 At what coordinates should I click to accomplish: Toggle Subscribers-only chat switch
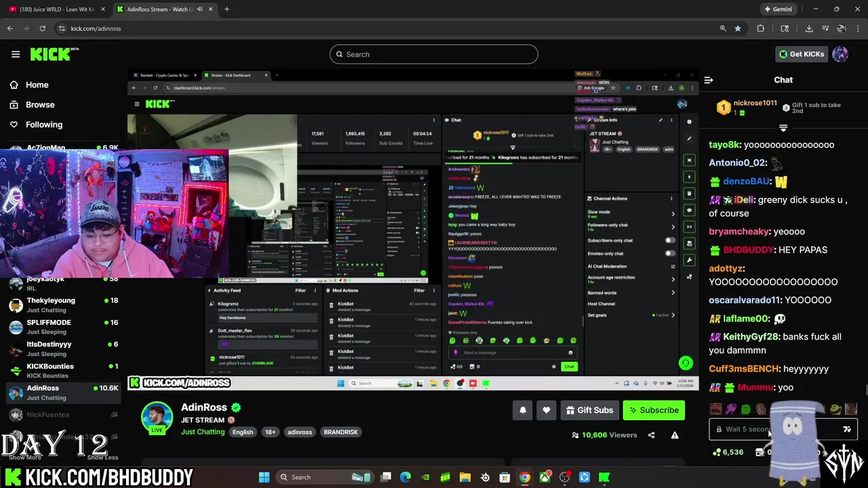670,241
